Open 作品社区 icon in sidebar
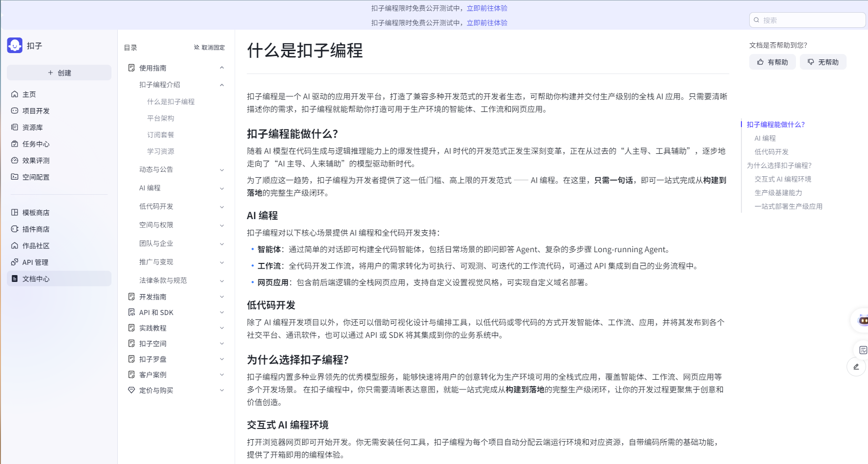 15,245
